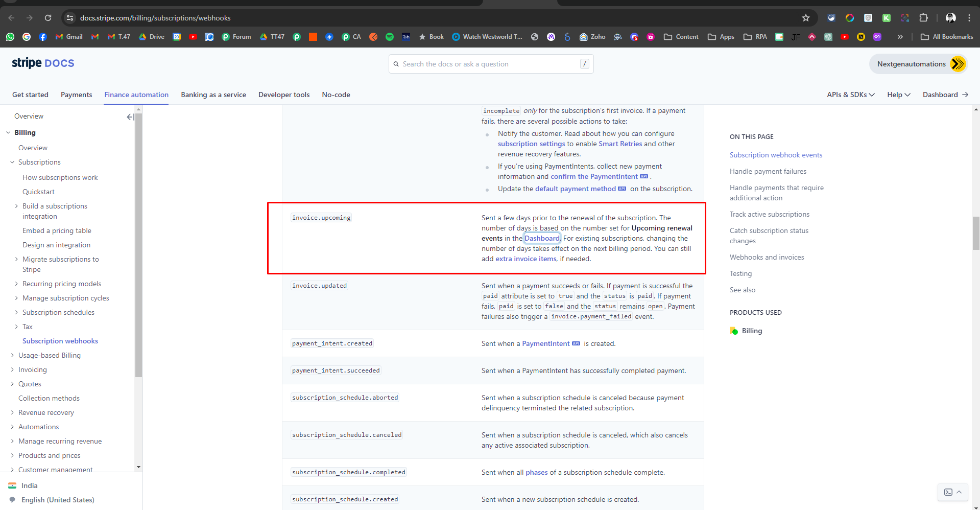The height and width of the screenshot is (510, 980).
Task: Collapse the docs sidebar navigation
Action: 130,117
